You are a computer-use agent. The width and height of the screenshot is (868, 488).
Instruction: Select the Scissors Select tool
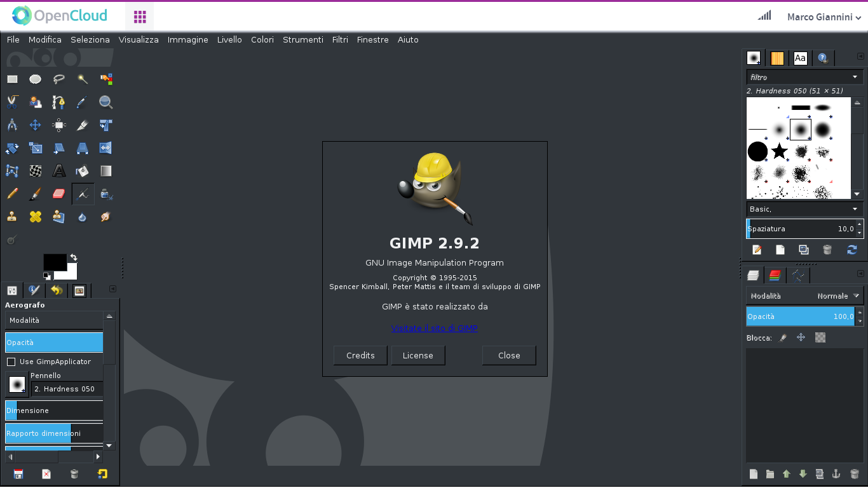point(12,102)
